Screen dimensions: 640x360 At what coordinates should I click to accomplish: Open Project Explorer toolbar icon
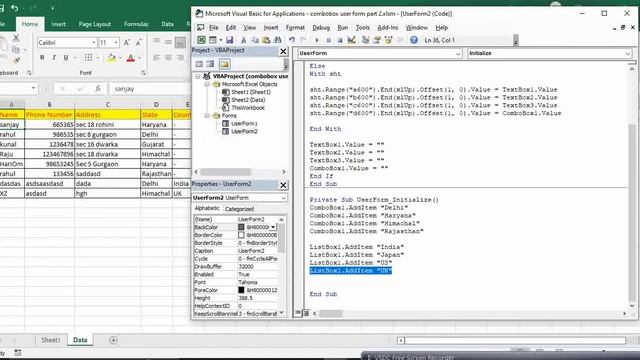click(x=365, y=40)
